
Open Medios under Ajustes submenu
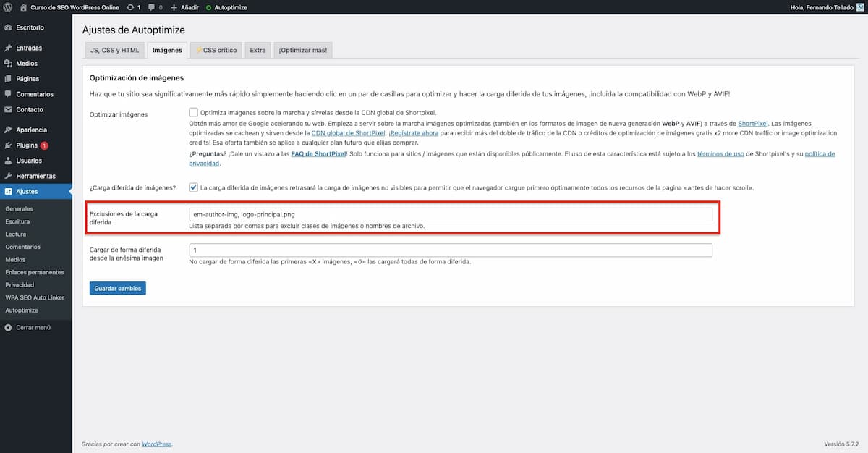coord(15,259)
